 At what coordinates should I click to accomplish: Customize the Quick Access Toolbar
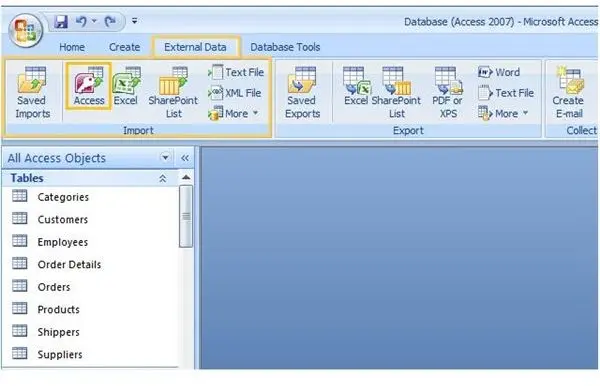pos(134,21)
